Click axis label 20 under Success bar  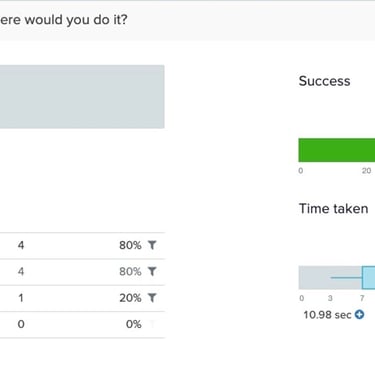366,171
